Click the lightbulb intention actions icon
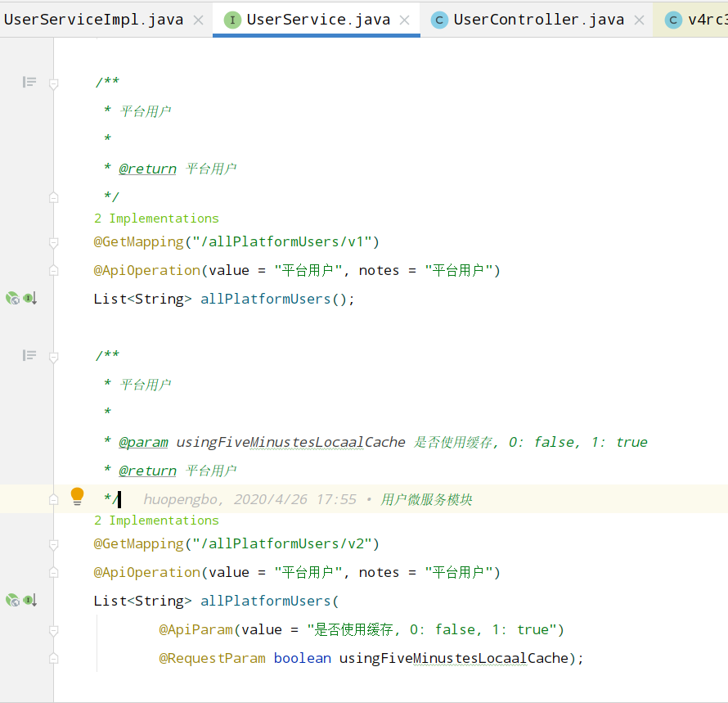728x703 pixels. 77,496
